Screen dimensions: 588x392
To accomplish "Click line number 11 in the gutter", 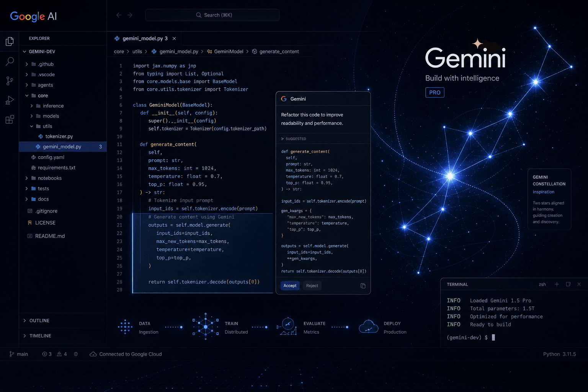I will [119, 144].
